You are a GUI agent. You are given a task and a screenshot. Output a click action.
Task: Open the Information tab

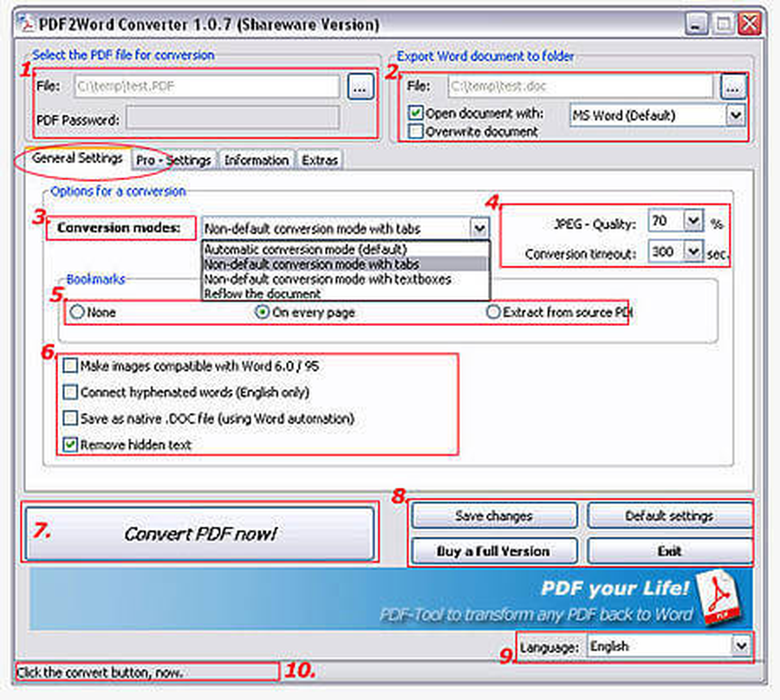(x=257, y=160)
